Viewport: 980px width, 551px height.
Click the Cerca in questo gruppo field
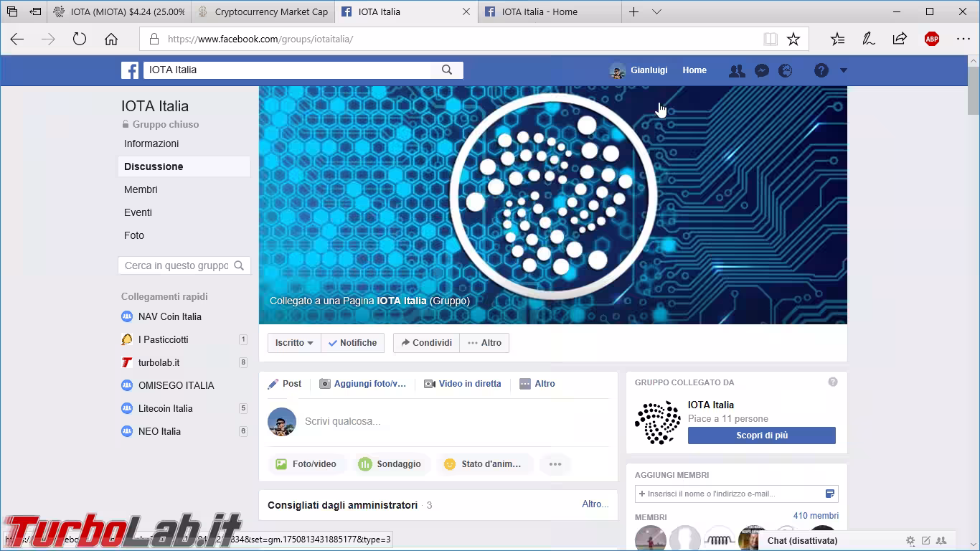pyautogui.click(x=176, y=265)
